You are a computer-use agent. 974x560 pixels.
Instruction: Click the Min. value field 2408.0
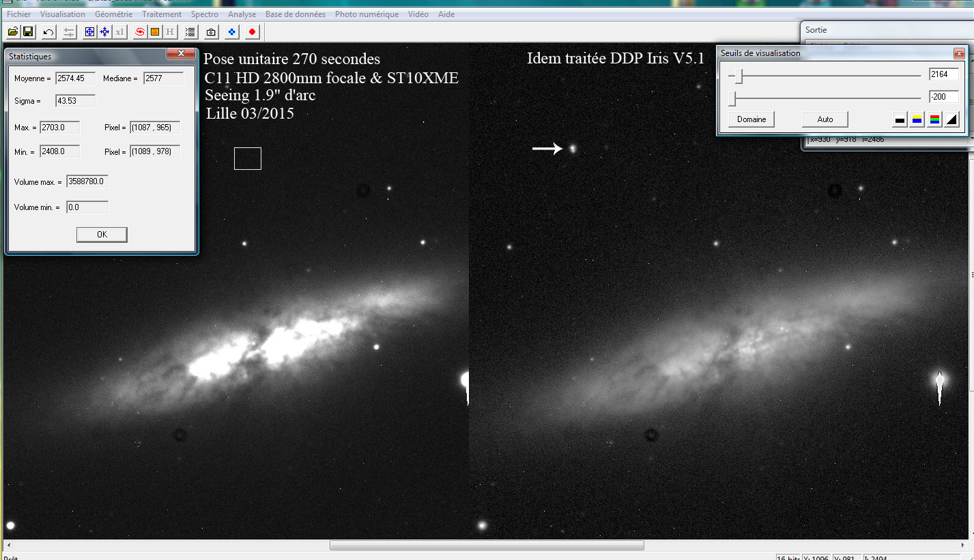point(60,151)
